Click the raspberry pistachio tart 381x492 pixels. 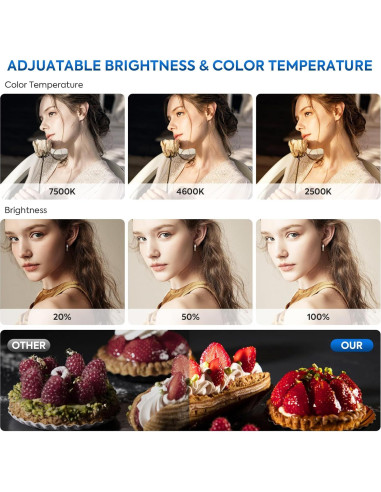pos(60,390)
